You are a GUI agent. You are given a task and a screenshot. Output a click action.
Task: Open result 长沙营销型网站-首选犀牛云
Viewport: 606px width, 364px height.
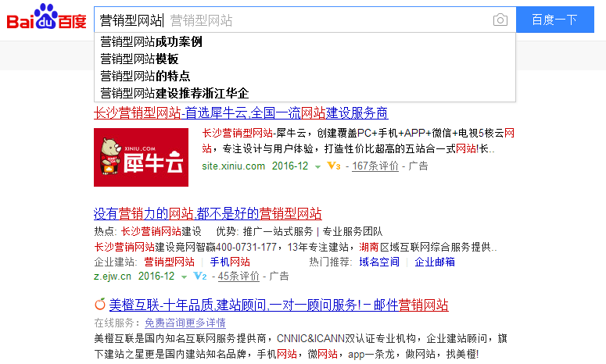[x=240, y=112]
